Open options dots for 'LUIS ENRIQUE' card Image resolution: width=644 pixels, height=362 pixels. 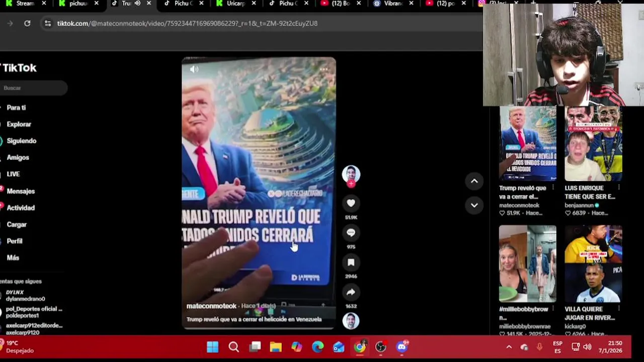tap(619, 188)
